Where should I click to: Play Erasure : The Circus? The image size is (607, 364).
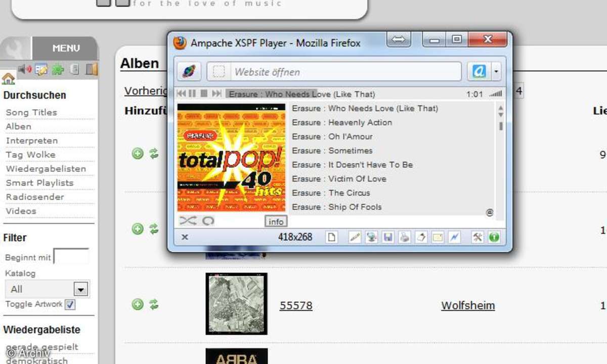[x=331, y=193]
